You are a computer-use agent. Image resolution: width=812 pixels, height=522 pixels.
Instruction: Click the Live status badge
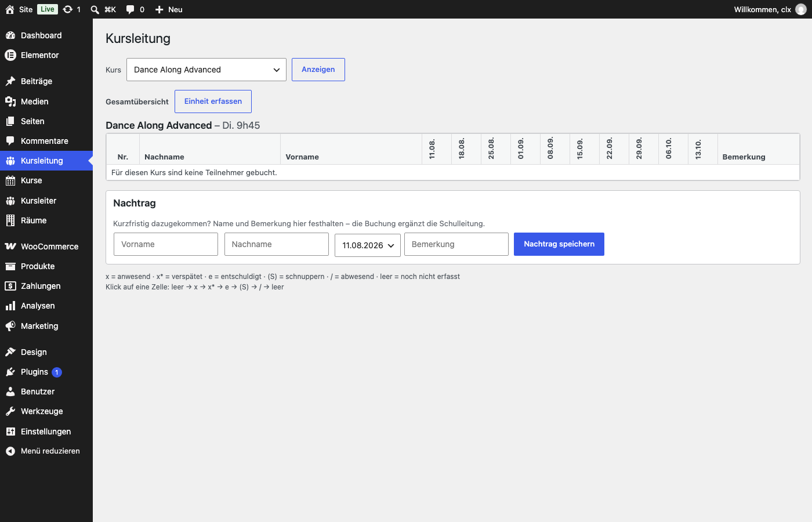pyautogui.click(x=48, y=9)
